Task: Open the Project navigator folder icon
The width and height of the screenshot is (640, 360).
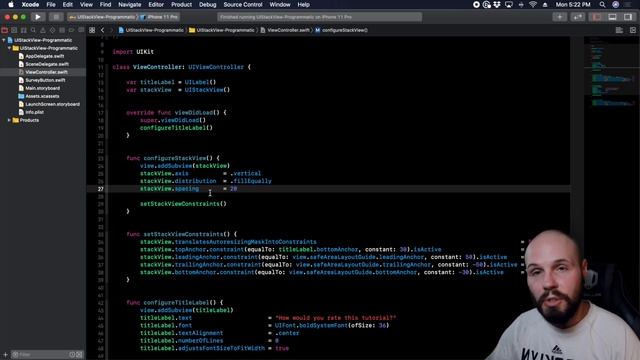Action: click(x=4, y=30)
